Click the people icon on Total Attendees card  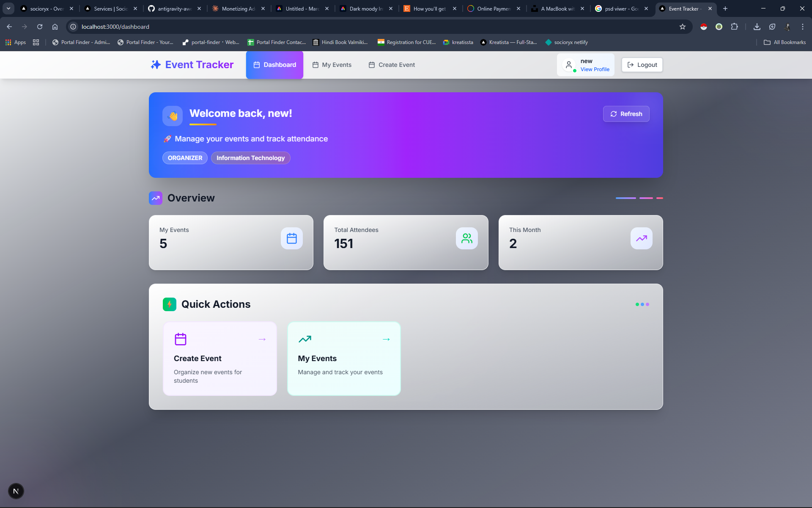pyautogui.click(x=466, y=238)
